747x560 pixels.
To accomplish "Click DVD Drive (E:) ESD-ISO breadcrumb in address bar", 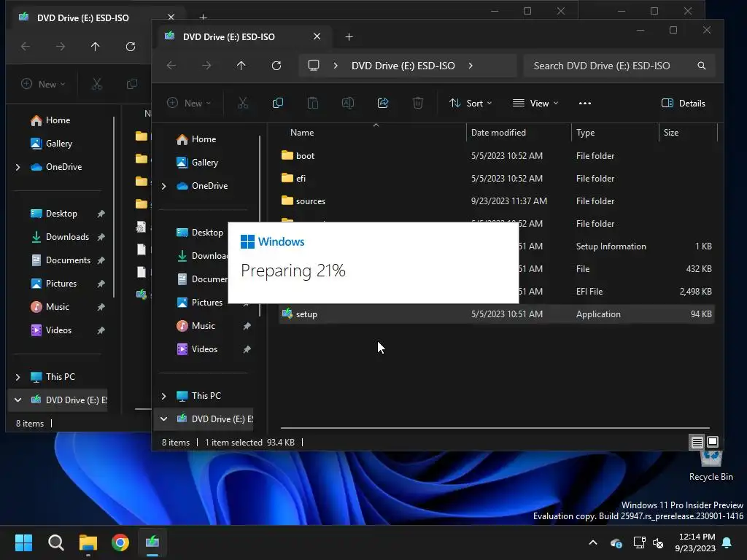I will 403,66.
